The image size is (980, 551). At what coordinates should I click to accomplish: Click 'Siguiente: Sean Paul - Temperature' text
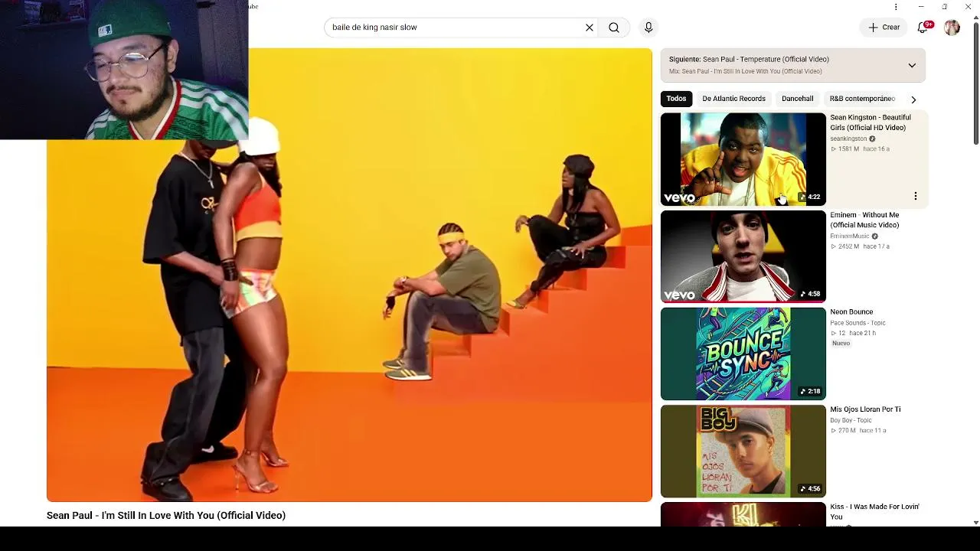point(749,59)
